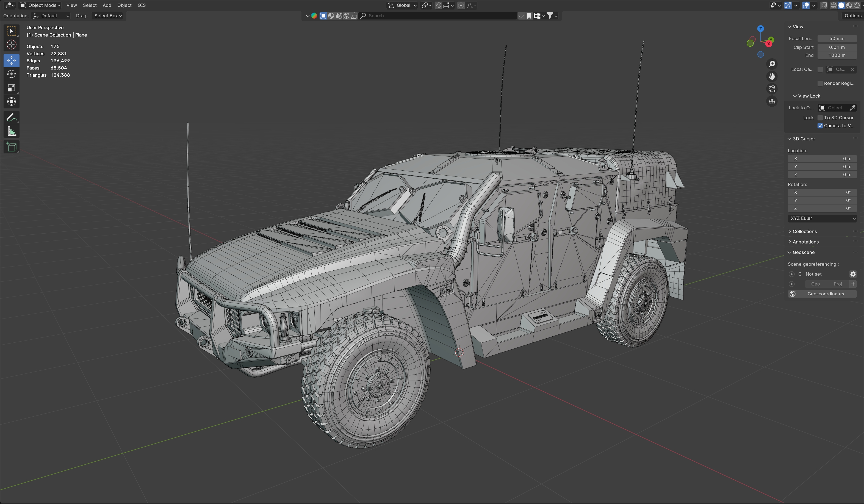Open the Add menu
The image size is (864, 504).
click(107, 5)
